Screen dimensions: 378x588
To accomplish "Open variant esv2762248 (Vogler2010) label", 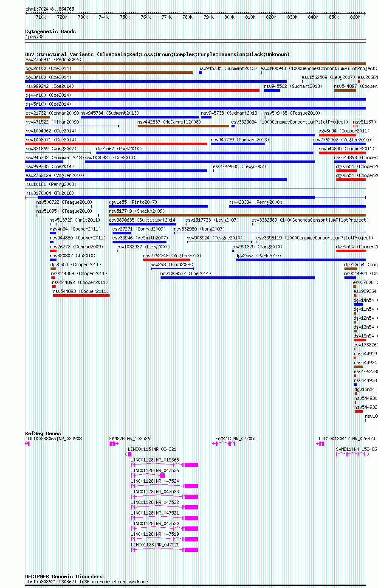I will point(172,256).
